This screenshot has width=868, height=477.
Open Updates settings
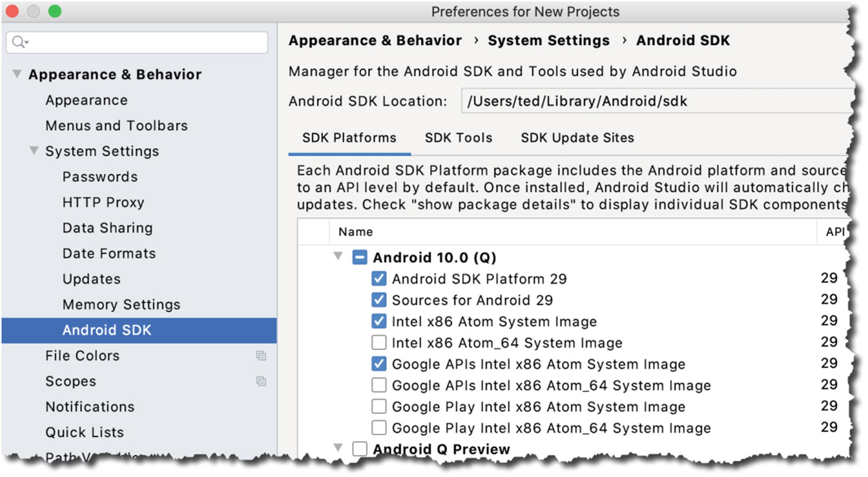point(92,279)
